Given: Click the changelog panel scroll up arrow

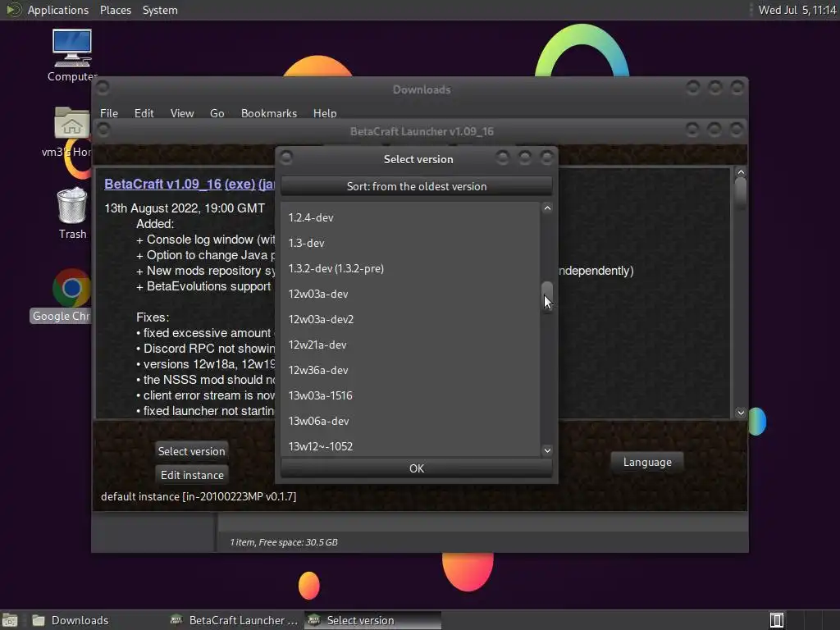Looking at the screenshot, I should (x=741, y=172).
